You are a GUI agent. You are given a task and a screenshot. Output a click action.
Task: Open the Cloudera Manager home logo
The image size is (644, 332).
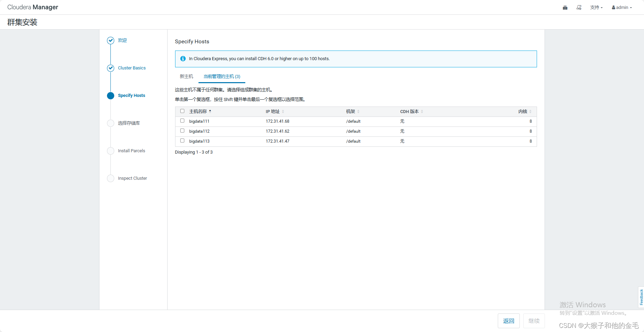tap(33, 7)
